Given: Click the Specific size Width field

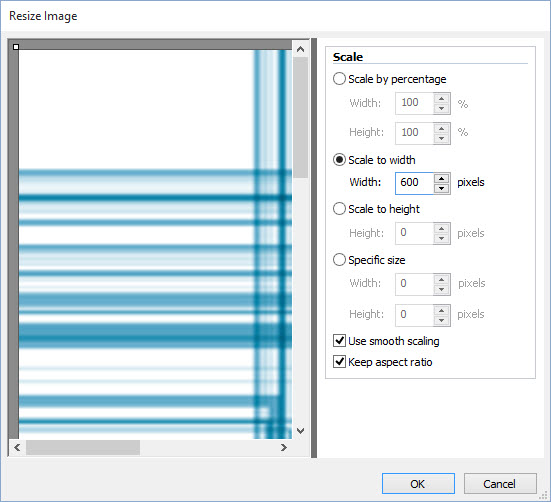Looking at the screenshot, I should (414, 284).
